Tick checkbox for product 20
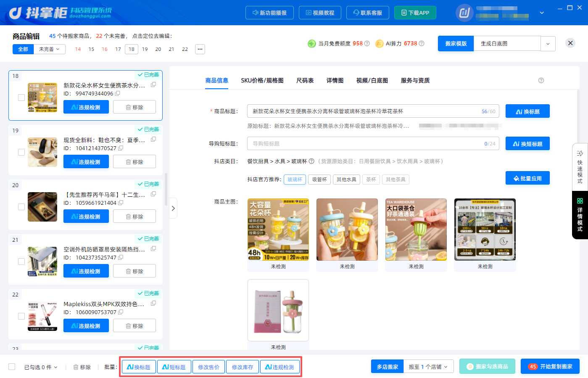The image size is (588, 378). pos(21,207)
